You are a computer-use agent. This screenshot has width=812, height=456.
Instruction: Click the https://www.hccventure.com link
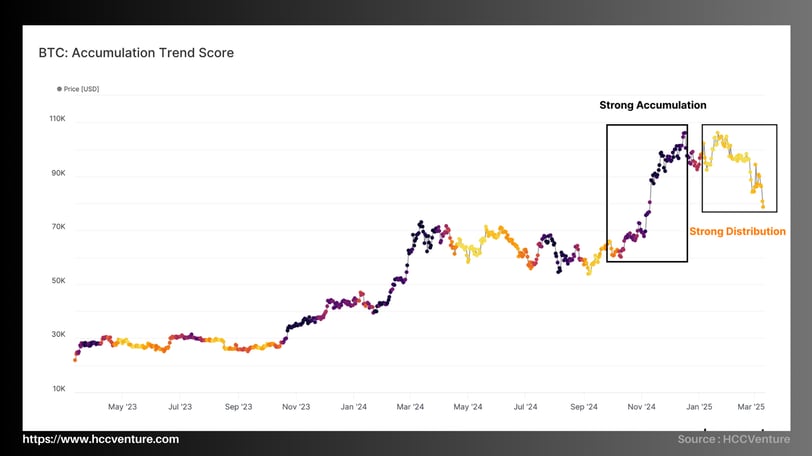[x=101, y=439]
